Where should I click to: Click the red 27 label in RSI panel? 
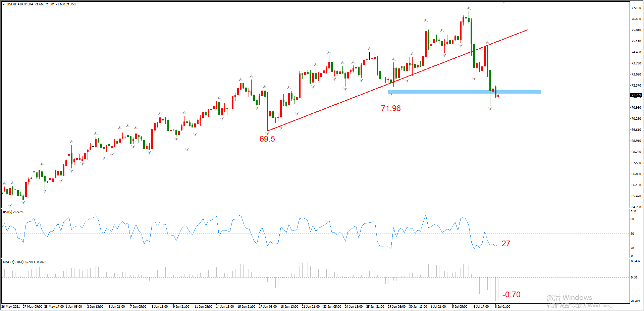click(506, 244)
